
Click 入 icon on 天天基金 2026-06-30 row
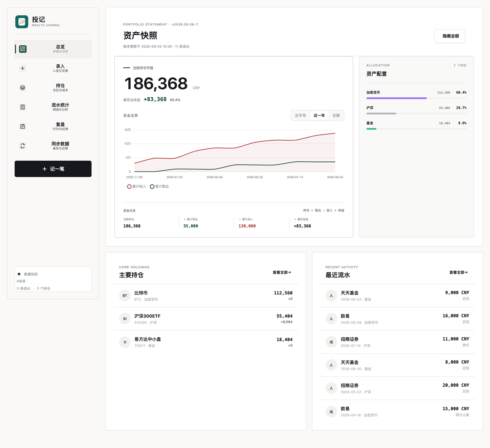[x=331, y=365]
